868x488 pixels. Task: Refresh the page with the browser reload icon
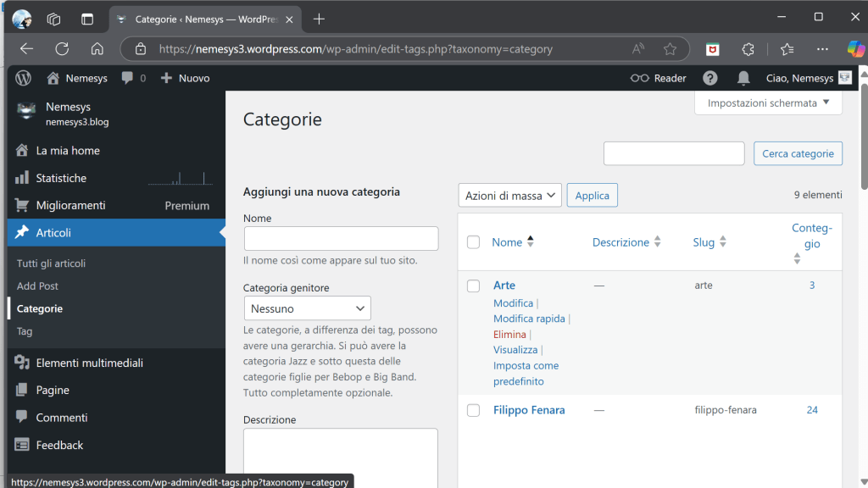62,48
